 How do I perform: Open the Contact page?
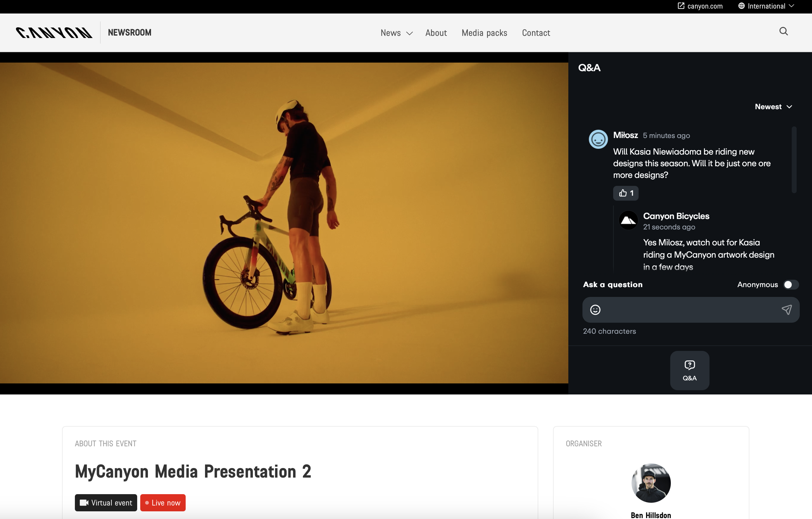pyautogui.click(x=536, y=33)
